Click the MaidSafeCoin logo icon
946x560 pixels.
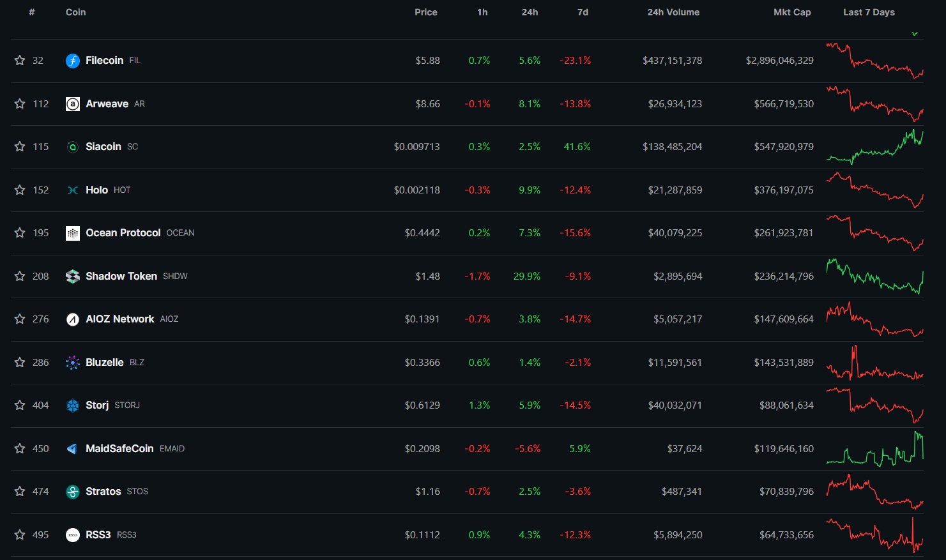73,449
